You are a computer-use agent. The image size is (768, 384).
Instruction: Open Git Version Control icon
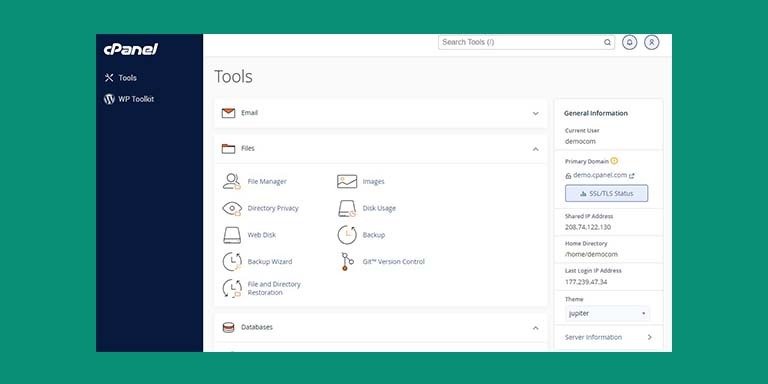(347, 262)
